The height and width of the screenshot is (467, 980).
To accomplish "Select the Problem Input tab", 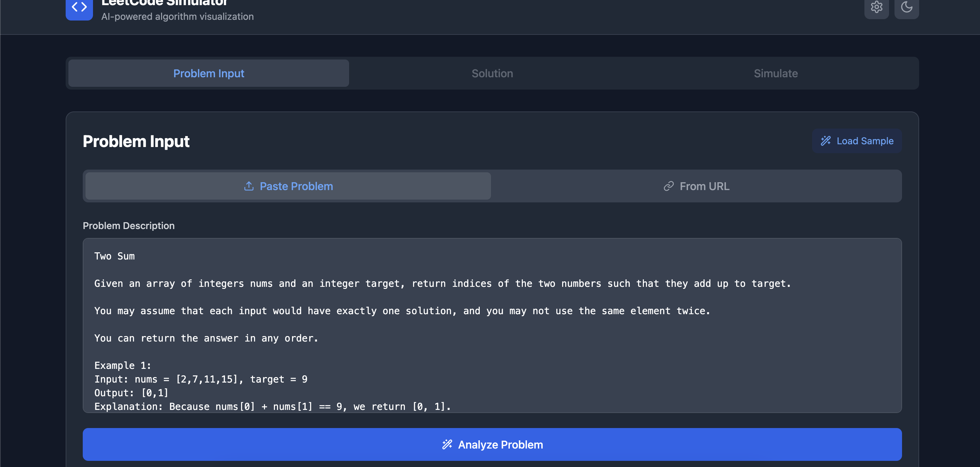I will (x=209, y=74).
